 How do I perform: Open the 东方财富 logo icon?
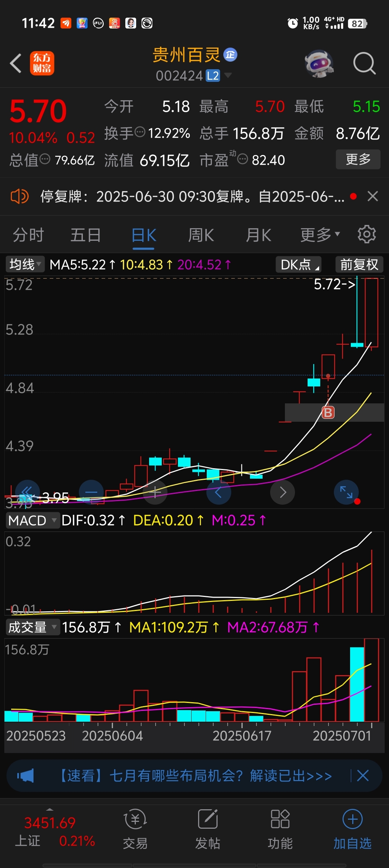(42, 63)
